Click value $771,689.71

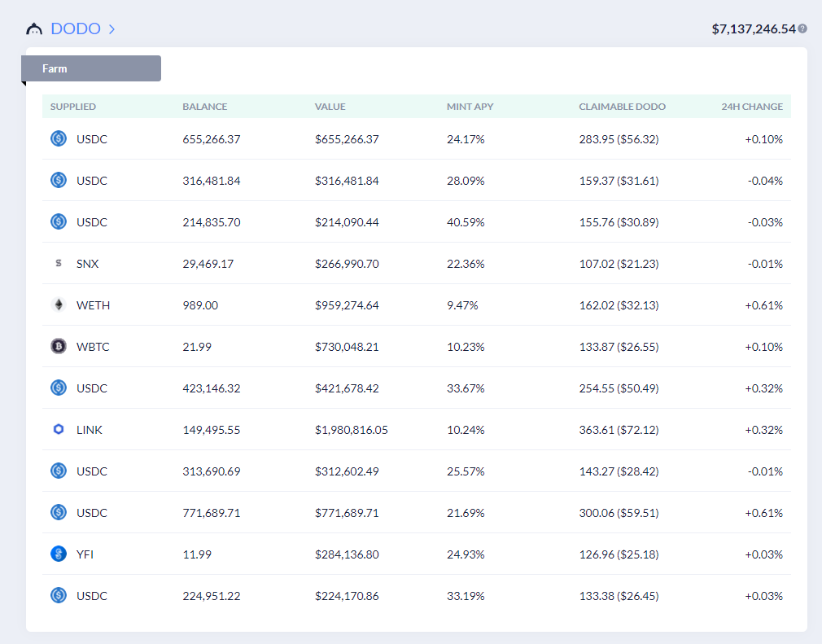(347, 512)
